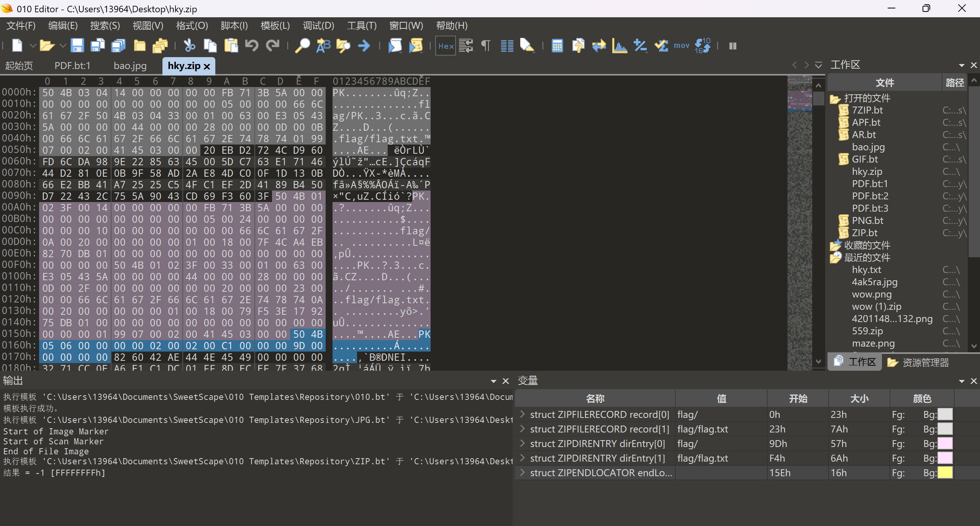This screenshot has height=526, width=980.
Task: Open the Calculator tool
Action: (x=557, y=46)
